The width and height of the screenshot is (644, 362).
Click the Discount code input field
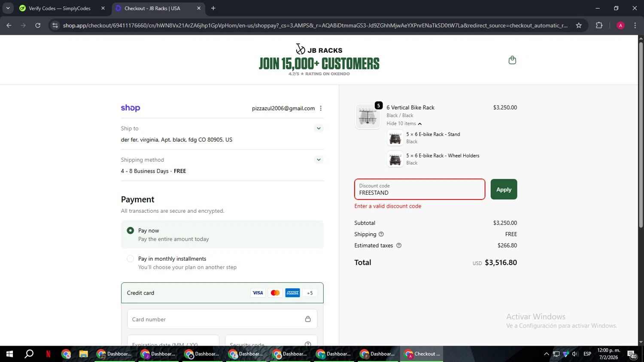tap(419, 189)
